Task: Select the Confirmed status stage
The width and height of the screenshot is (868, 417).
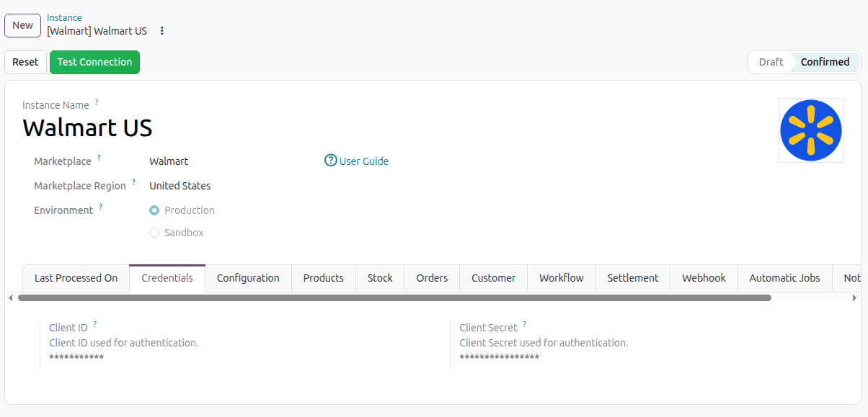Action: coord(825,62)
